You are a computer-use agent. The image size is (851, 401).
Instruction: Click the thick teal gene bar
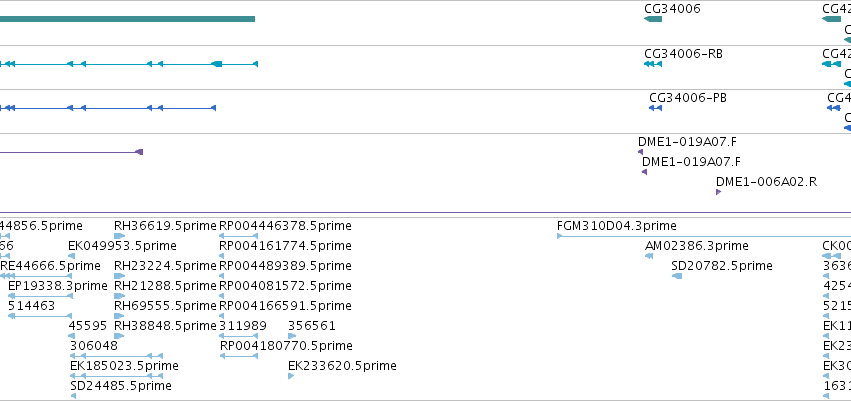[x=127, y=19]
